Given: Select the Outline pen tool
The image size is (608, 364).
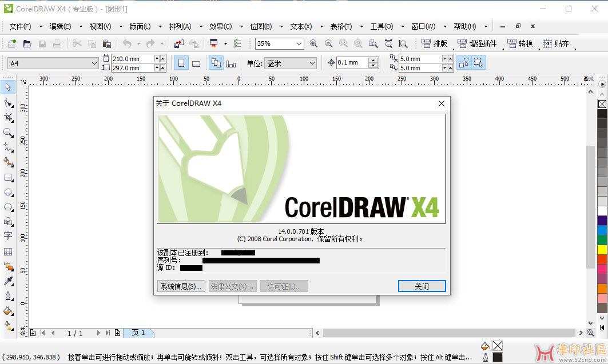Looking at the screenshot, I should 8,296.
